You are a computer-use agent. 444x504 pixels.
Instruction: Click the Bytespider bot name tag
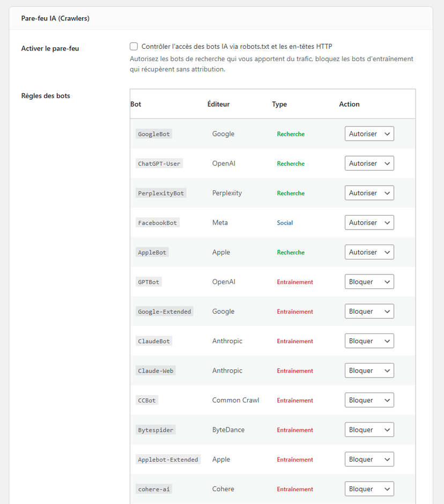pyautogui.click(x=156, y=430)
